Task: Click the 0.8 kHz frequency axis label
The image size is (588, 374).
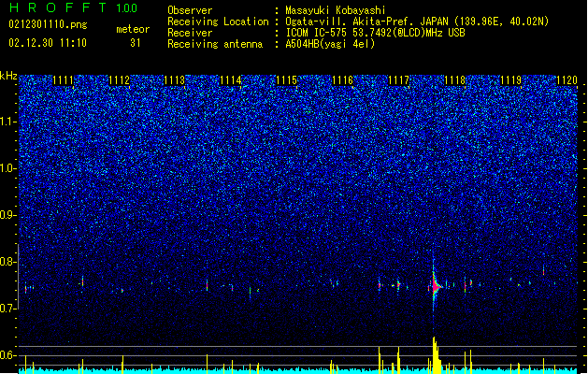Action: tap(8, 262)
